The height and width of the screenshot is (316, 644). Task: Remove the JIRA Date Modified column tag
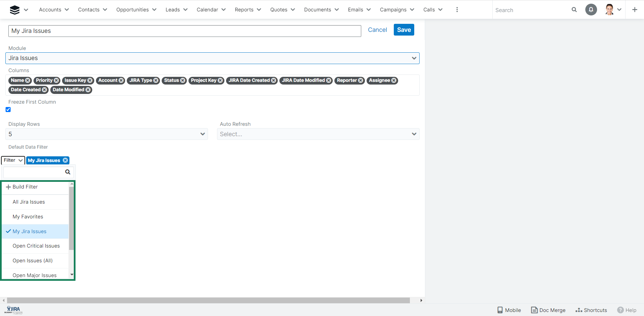pyautogui.click(x=329, y=81)
